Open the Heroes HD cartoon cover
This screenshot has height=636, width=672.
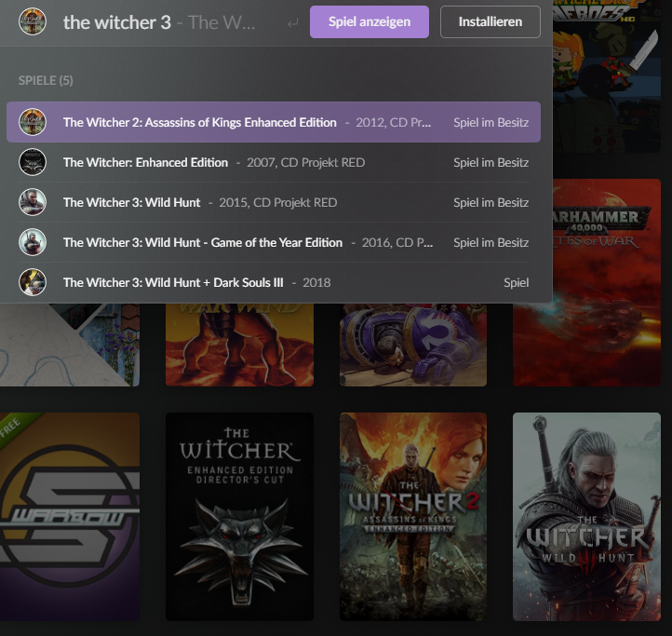click(607, 76)
